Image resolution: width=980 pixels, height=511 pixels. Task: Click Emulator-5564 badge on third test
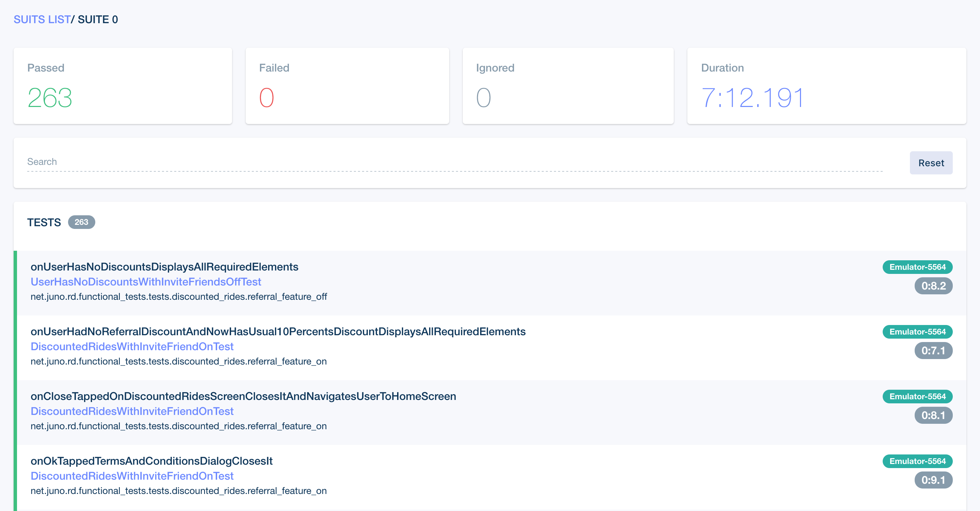tap(917, 397)
